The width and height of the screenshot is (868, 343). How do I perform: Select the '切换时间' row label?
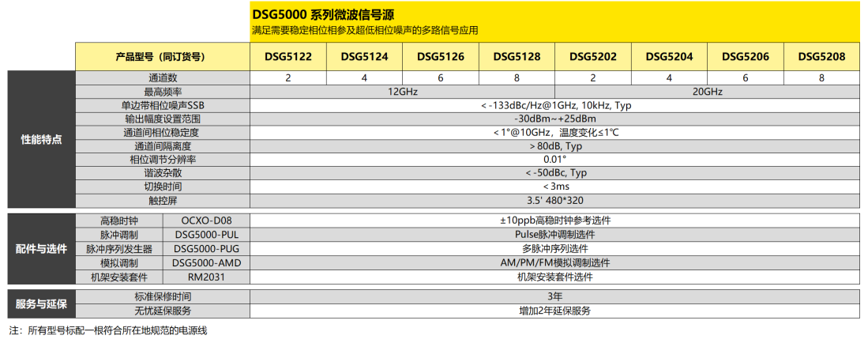(163, 187)
